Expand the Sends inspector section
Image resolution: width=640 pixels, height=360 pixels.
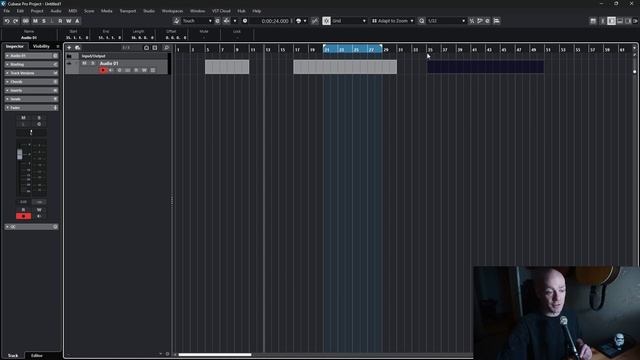pos(31,99)
